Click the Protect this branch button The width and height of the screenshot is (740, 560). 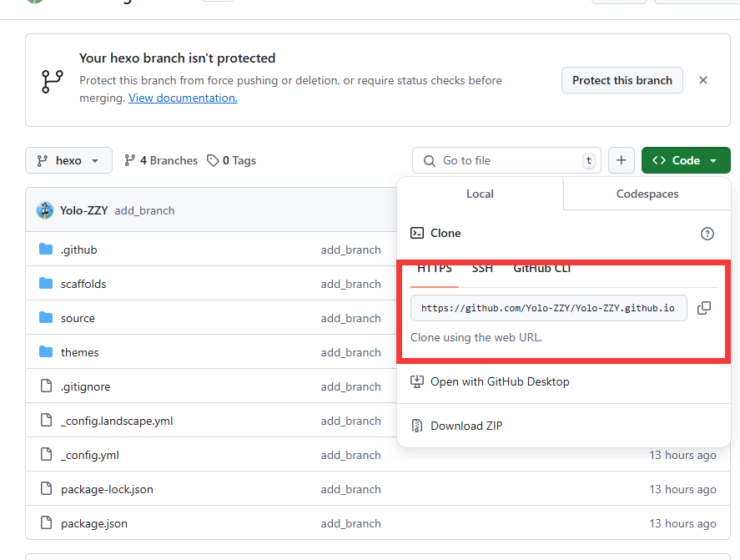pos(622,80)
